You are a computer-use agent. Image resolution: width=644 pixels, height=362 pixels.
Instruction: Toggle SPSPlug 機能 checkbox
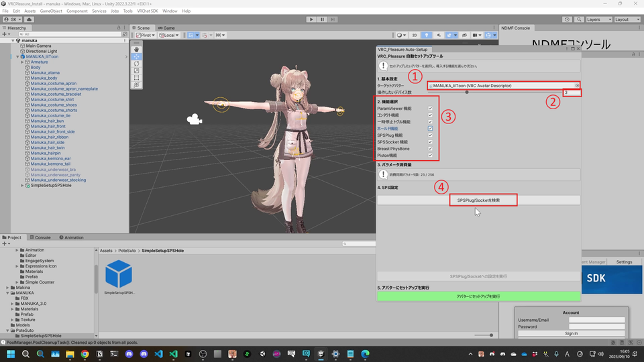pyautogui.click(x=430, y=135)
